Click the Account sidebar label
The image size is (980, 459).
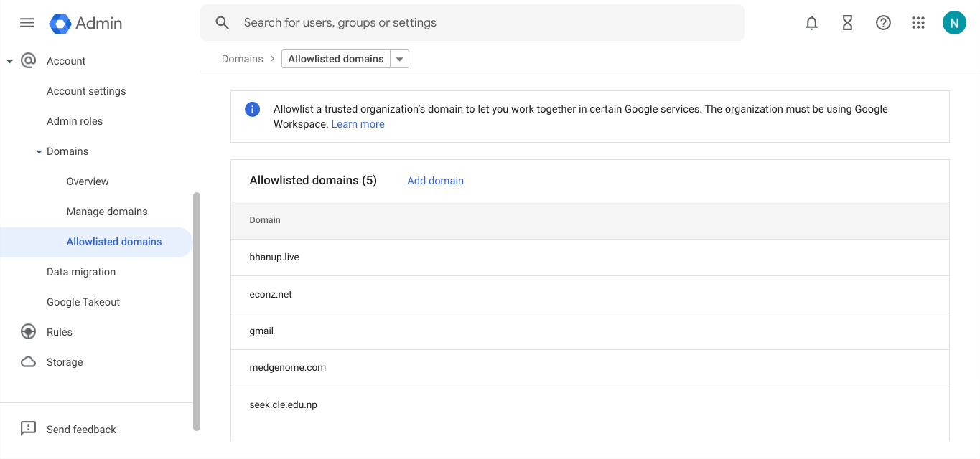pyautogui.click(x=66, y=61)
